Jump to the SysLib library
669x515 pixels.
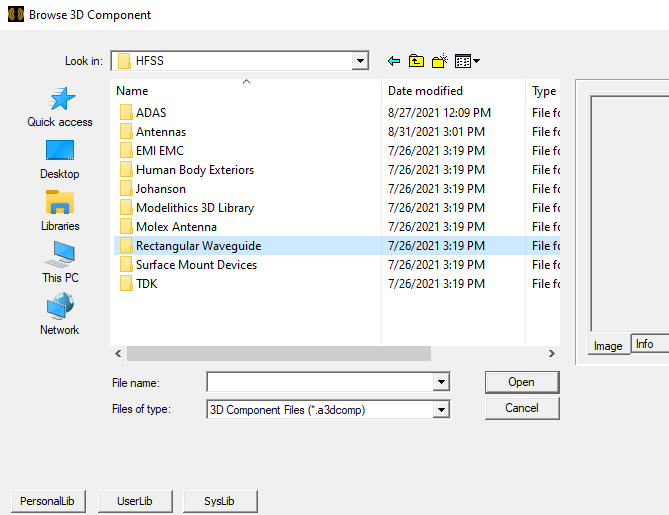coord(220,501)
